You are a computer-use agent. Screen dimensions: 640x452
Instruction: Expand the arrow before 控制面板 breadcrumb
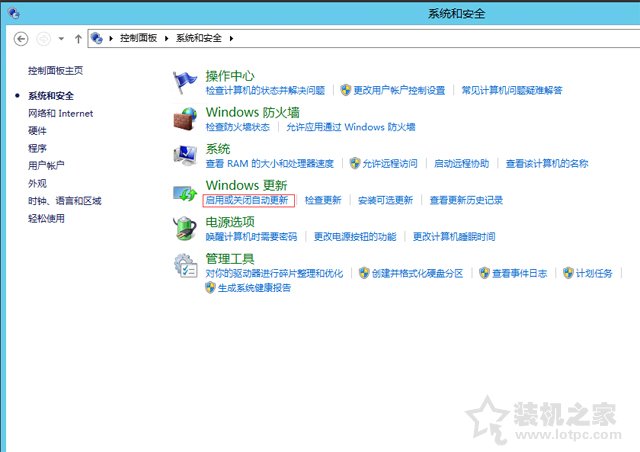click(111, 38)
